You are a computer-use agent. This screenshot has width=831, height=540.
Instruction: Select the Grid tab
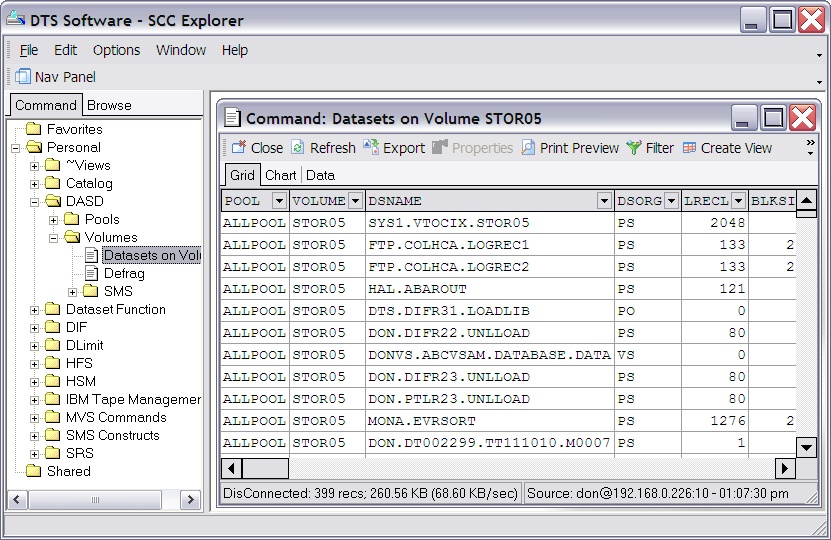pyautogui.click(x=242, y=175)
